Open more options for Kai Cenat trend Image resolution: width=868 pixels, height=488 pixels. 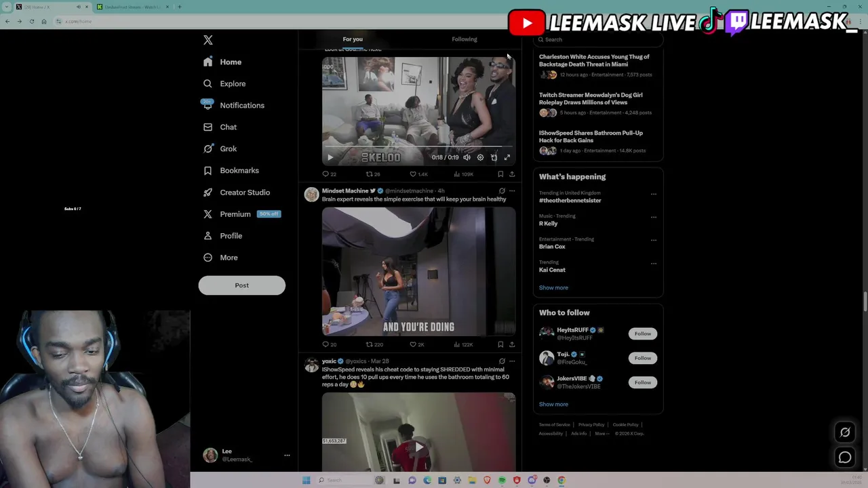654,263
